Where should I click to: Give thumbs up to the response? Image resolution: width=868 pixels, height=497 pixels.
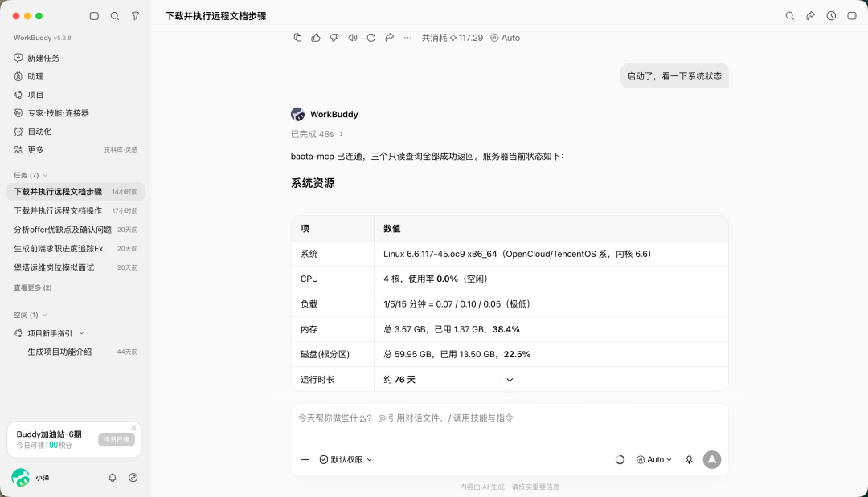coord(316,38)
